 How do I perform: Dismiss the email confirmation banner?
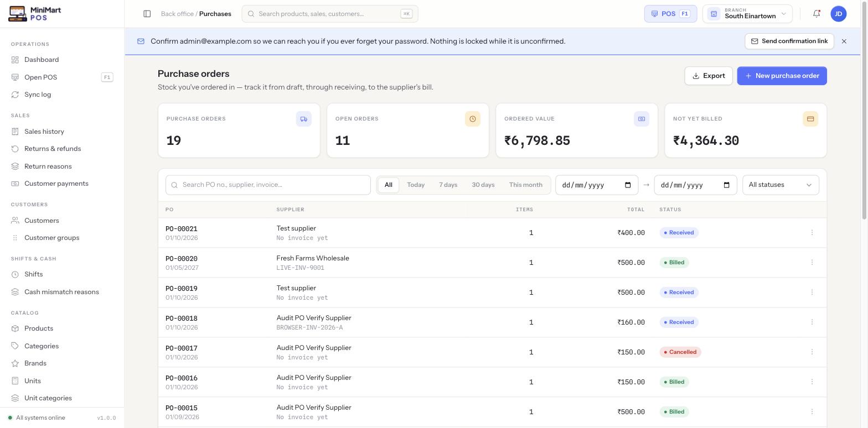pyautogui.click(x=844, y=41)
